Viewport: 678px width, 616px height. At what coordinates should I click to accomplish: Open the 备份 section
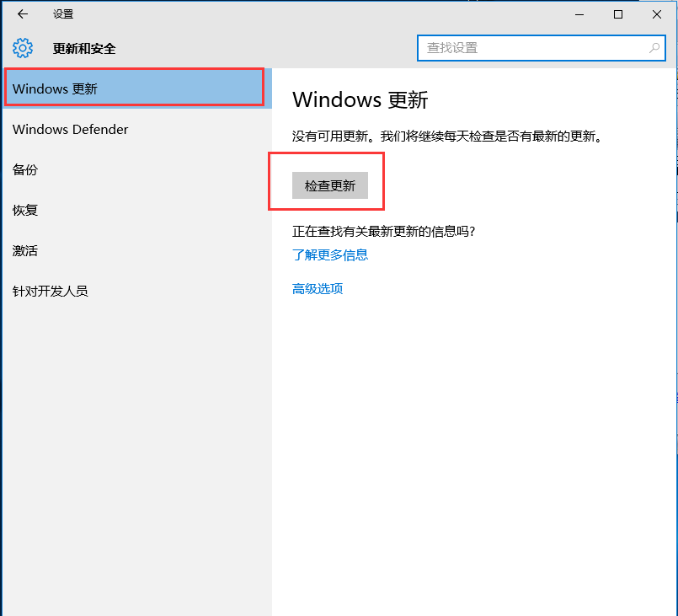coord(137,169)
